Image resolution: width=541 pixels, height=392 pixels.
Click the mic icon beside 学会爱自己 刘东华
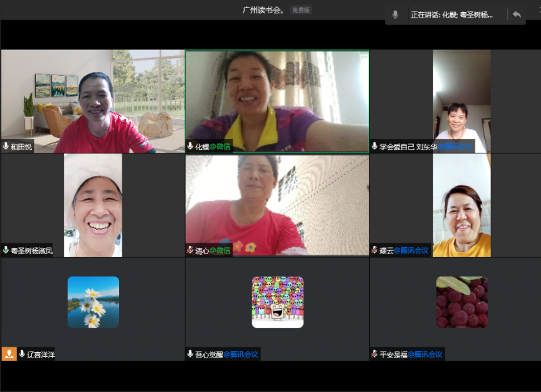click(x=375, y=146)
